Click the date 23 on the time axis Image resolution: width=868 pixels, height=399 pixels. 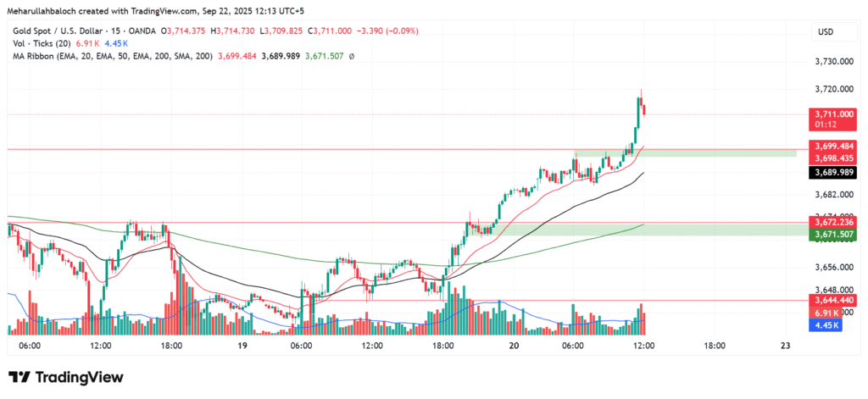pyautogui.click(x=785, y=346)
